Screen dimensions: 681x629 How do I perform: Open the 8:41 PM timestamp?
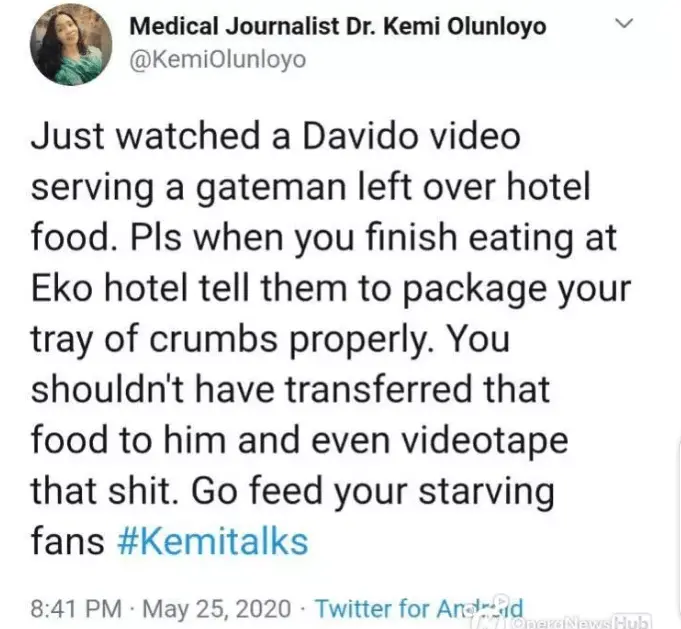click(76, 608)
